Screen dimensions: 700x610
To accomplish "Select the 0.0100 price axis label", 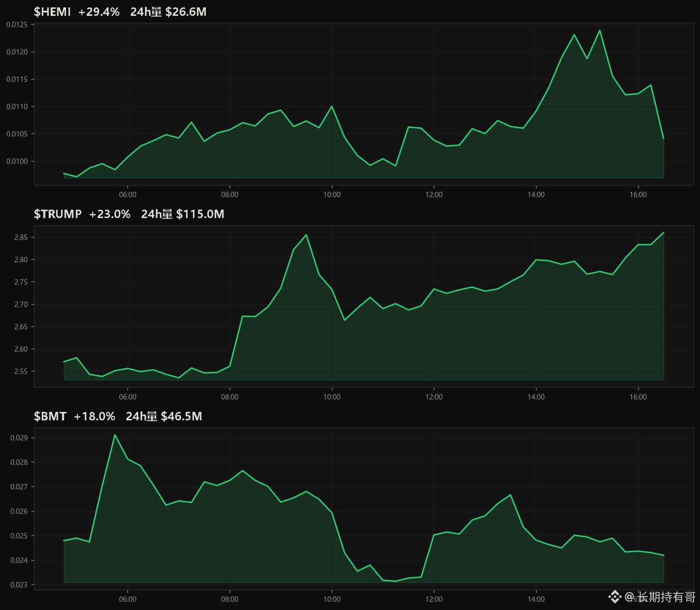I will point(17,161).
